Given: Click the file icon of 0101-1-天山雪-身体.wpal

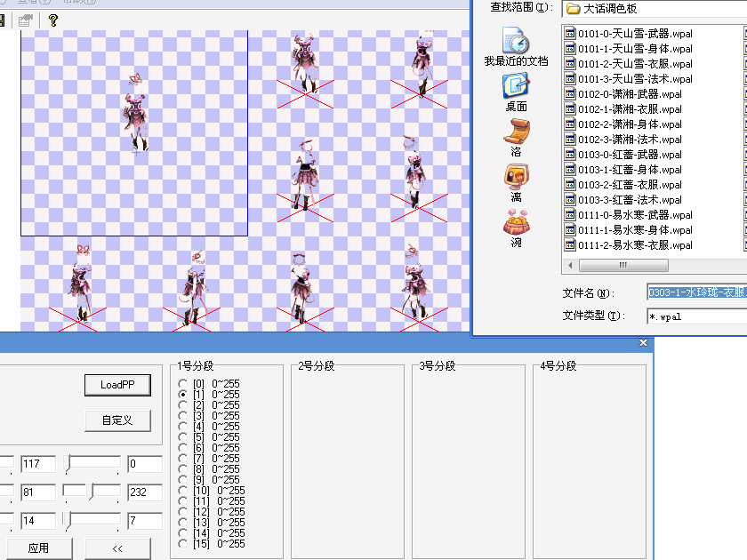Looking at the screenshot, I should pyautogui.click(x=570, y=49).
